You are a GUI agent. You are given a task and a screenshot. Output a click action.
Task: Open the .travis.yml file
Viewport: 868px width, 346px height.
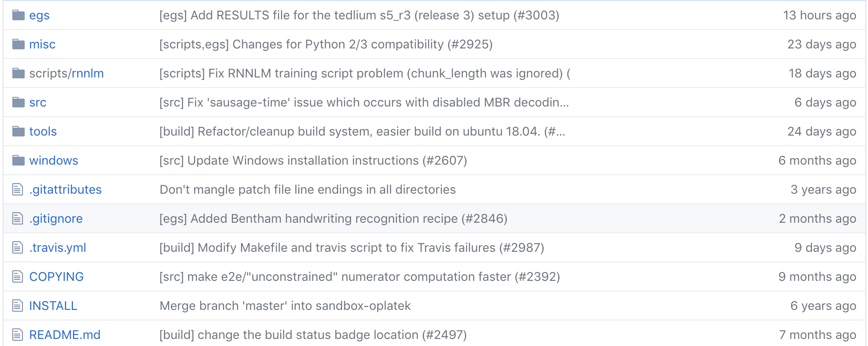tap(58, 248)
